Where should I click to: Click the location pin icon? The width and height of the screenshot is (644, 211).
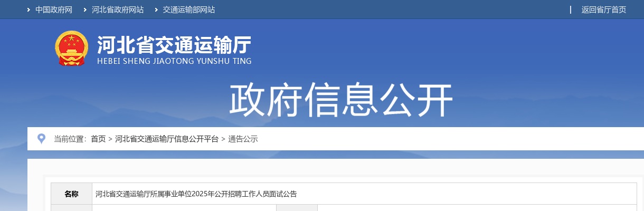tap(42, 139)
